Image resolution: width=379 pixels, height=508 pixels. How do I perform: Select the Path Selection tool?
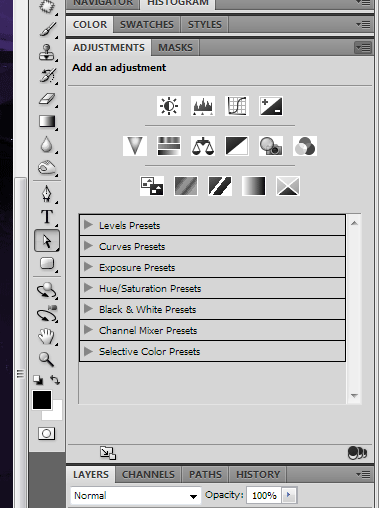tap(47, 241)
